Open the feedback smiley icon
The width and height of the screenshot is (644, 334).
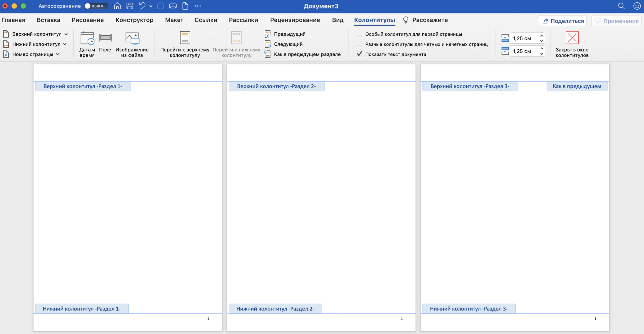[637, 6]
